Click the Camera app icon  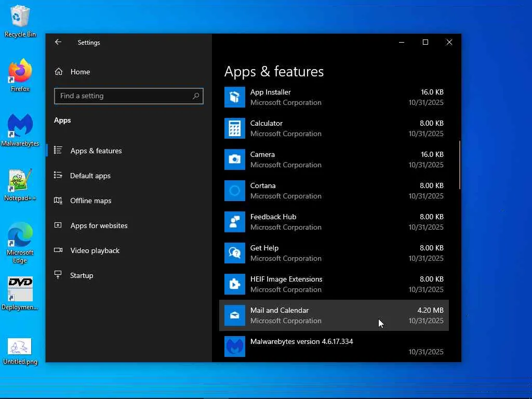[x=234, y=159]
